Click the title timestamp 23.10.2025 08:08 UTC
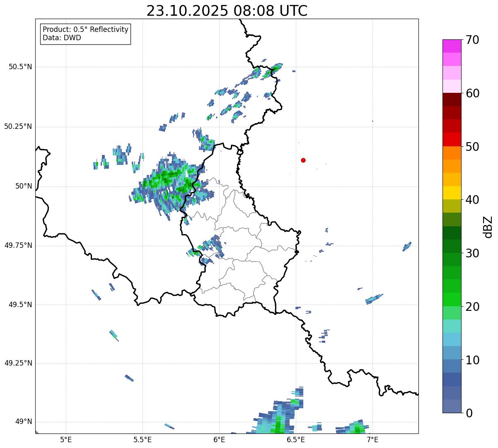 coord(227,11)
